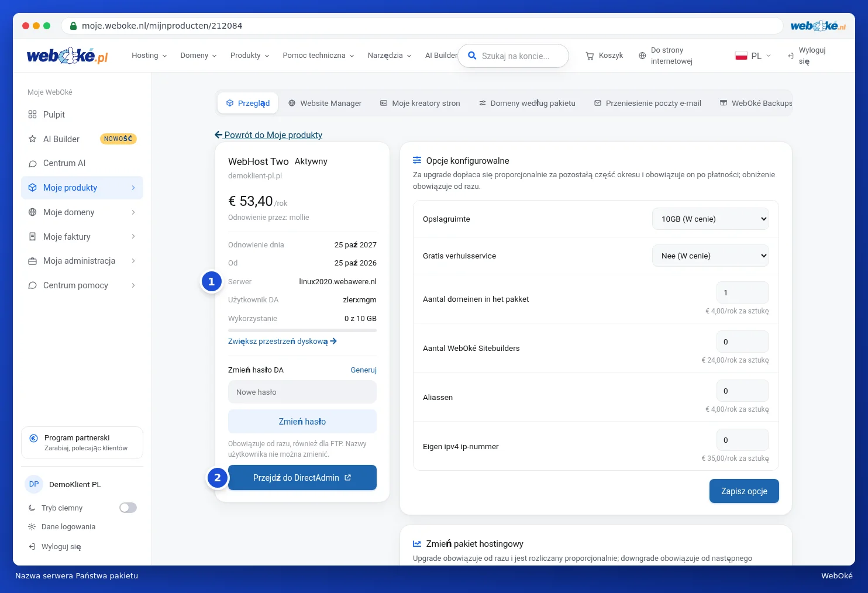Click the Moje faktury document icon
Image resolution: width=868 pixels, height=593 pixels.
32,237
